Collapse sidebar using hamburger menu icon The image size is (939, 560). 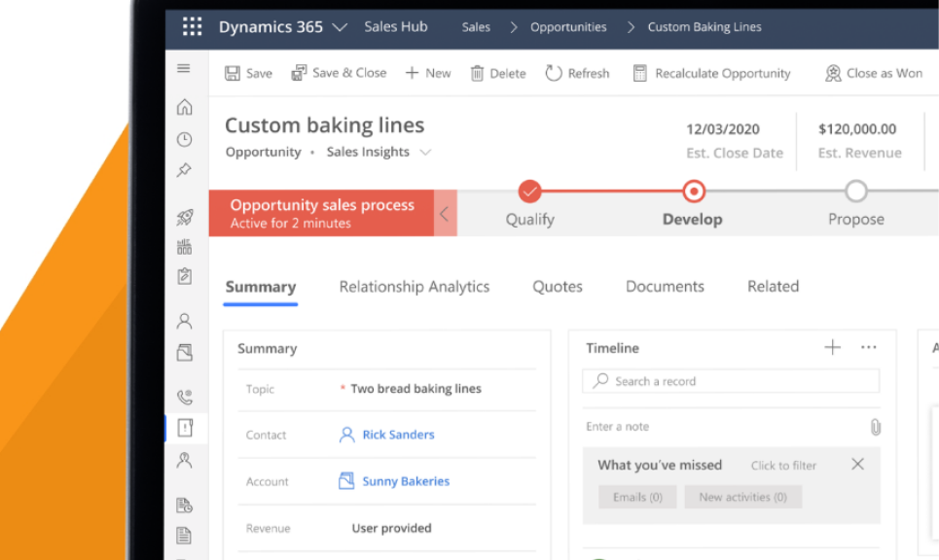184,68
